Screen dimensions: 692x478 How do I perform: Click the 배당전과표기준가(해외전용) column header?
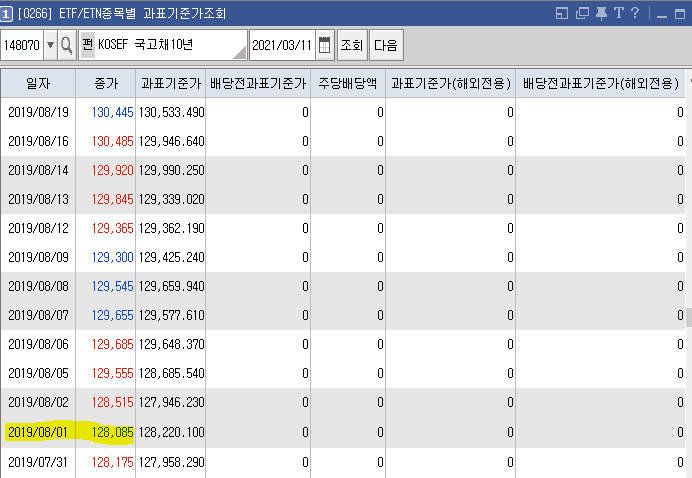[x=600, y=83]
